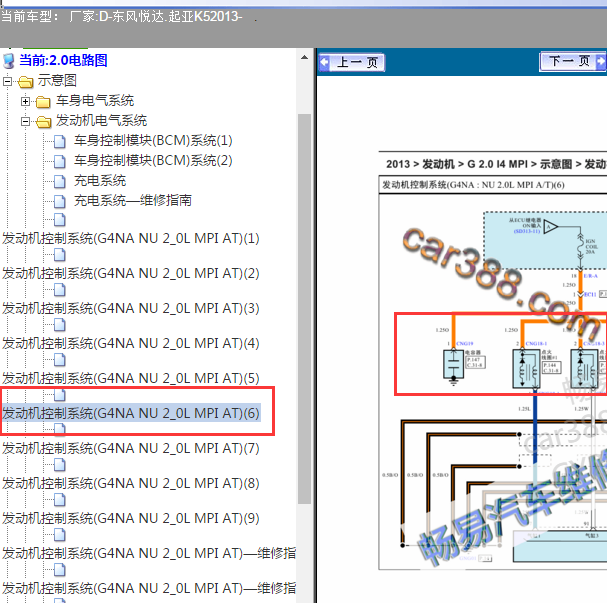Click the right arrow icon on 下一页
This screenshot has width=607, height=603.
coord(601,61)
